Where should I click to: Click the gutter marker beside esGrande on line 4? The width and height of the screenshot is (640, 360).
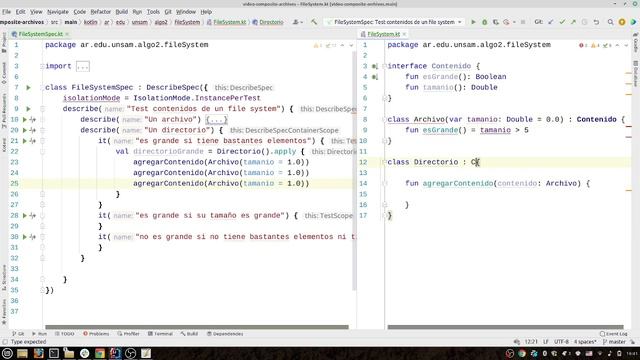[x=375, y=77]
